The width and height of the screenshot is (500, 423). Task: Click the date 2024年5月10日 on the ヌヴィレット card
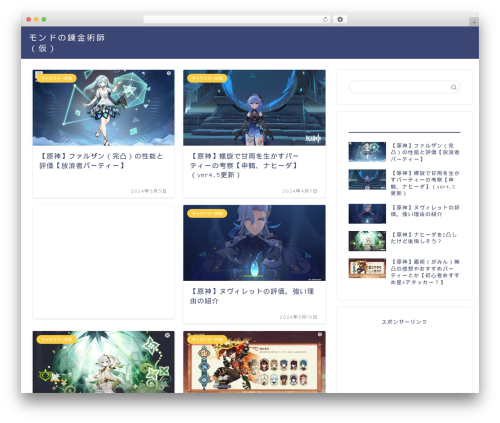point(298,317)
